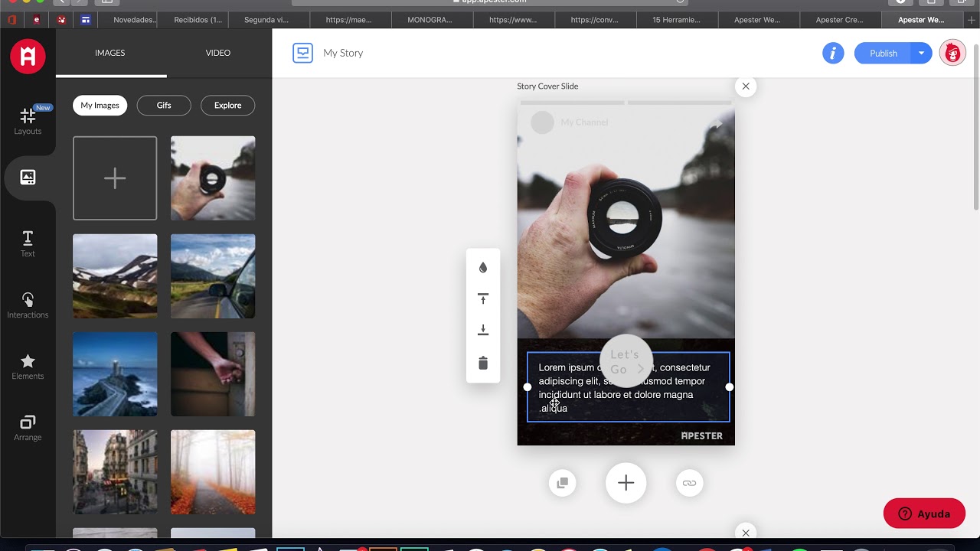
Task: Send element to back
Action: tap(483, 330)
